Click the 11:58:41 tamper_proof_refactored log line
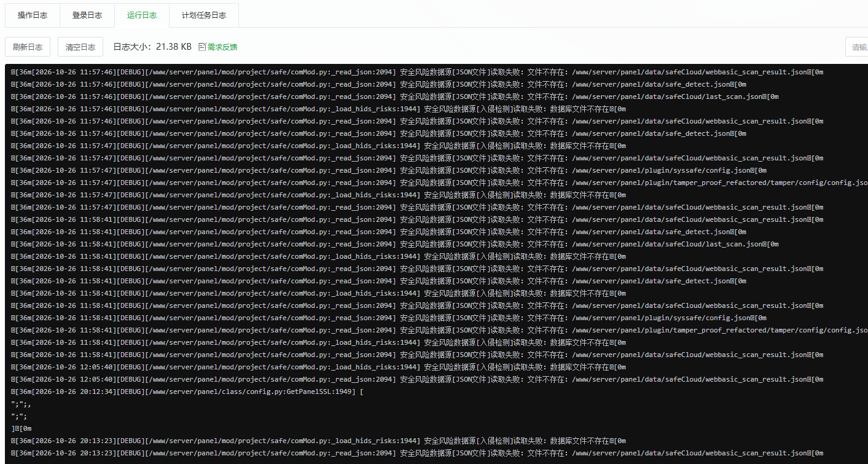 439,330
